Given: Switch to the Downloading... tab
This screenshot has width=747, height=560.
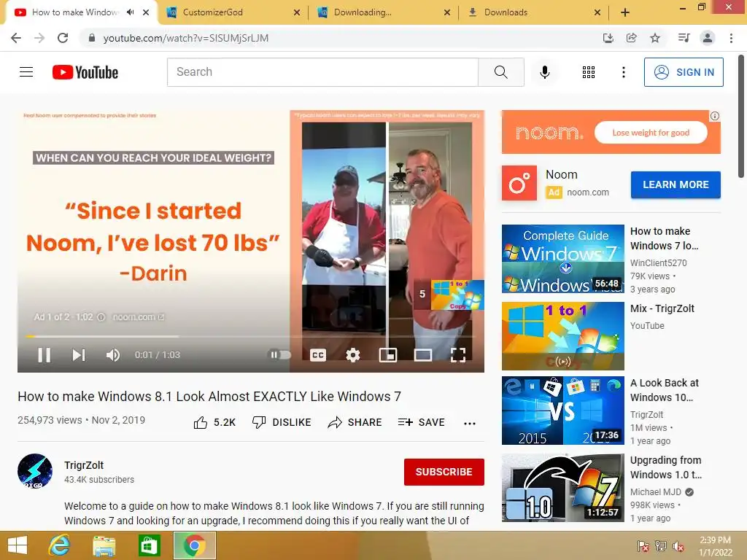Looking at the screenshot, I should coord(363,12).
